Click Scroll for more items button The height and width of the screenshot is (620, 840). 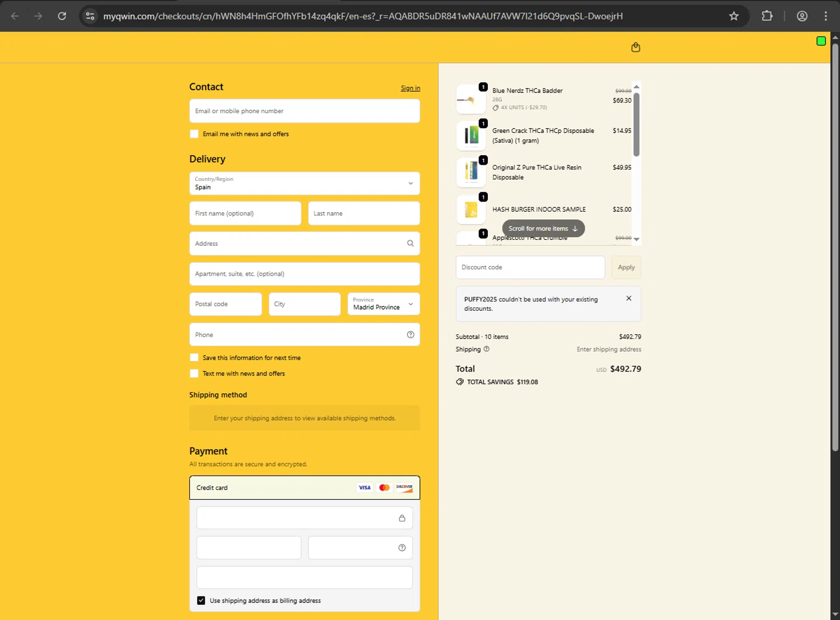pyautogui.click(x=543, y=229)
